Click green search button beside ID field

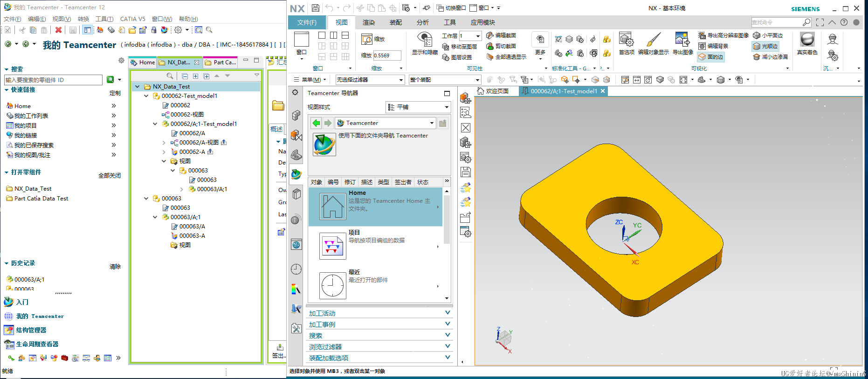click(110, 80)
